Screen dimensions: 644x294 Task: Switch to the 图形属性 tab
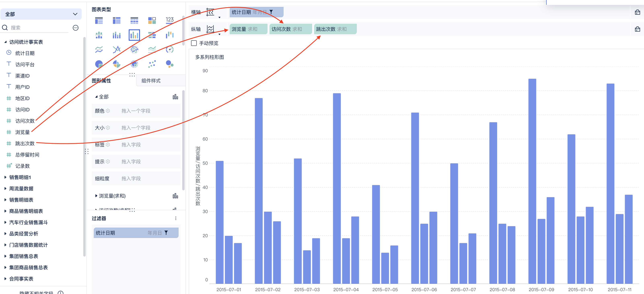tap(101, 81)
